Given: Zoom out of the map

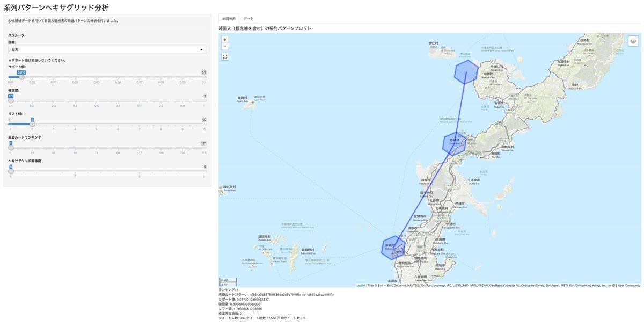Looking at the screenshot, I should 225,47.
